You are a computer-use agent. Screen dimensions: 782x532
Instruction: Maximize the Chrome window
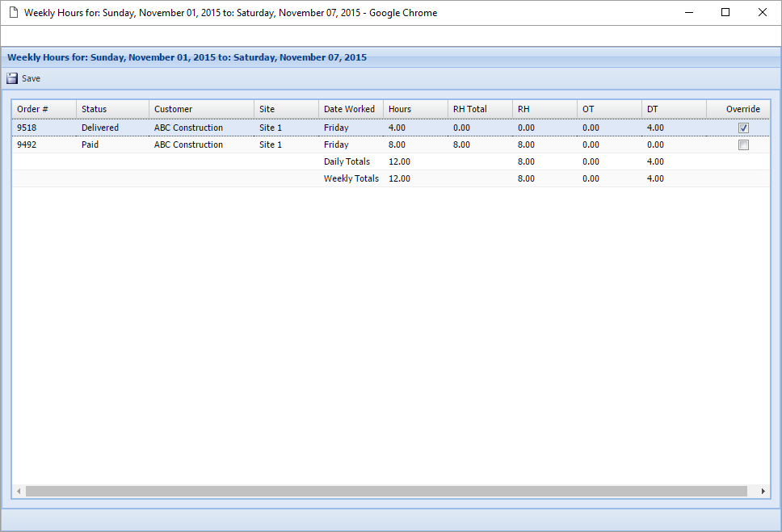[x=725, y=12]
